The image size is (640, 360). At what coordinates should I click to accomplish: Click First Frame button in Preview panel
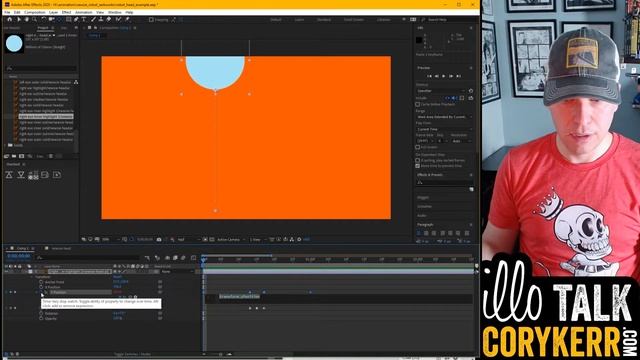(429, 76)
